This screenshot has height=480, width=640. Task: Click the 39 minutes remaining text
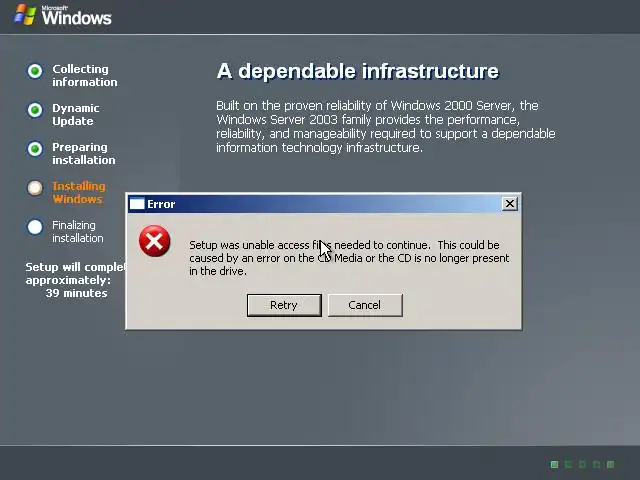pyautogui.click(x=76, y=293)
